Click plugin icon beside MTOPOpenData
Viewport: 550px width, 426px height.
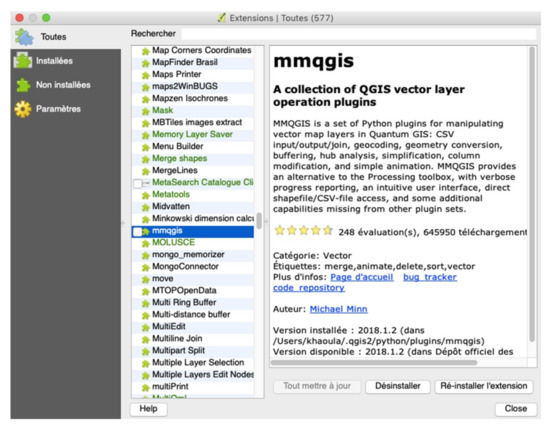pos(146,292)
